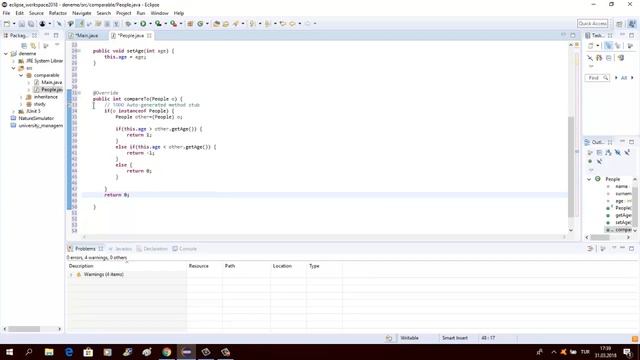Click the Windows Start button
Image resolution: width=640 pixels, height=360 pixels.
pos(9,352)
